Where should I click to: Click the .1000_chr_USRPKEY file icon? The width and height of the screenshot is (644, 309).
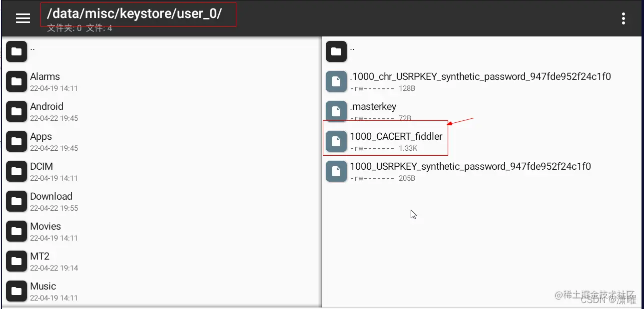coord(336,81)
